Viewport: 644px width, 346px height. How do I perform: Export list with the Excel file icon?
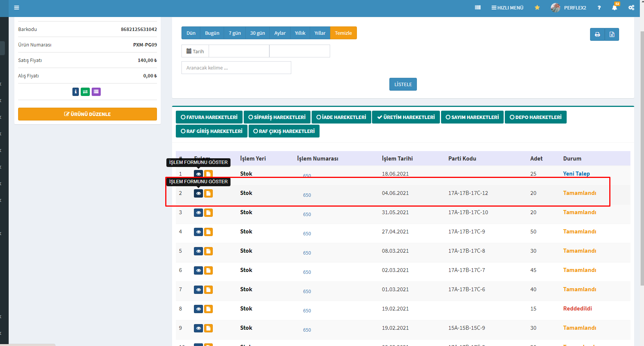point(612,34)
